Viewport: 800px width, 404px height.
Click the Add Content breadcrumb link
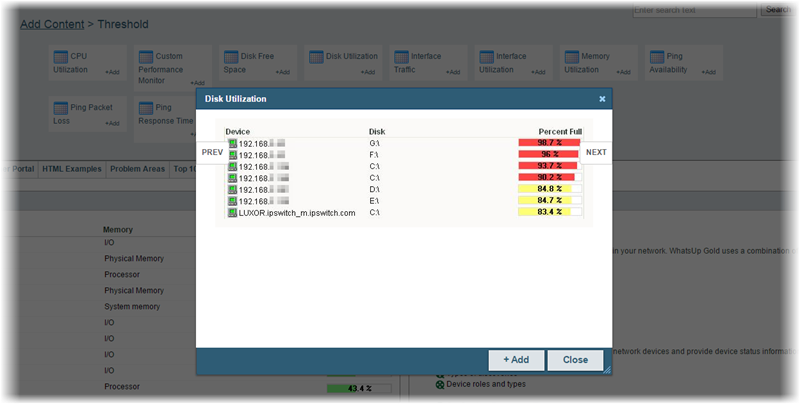click(52, 24)
